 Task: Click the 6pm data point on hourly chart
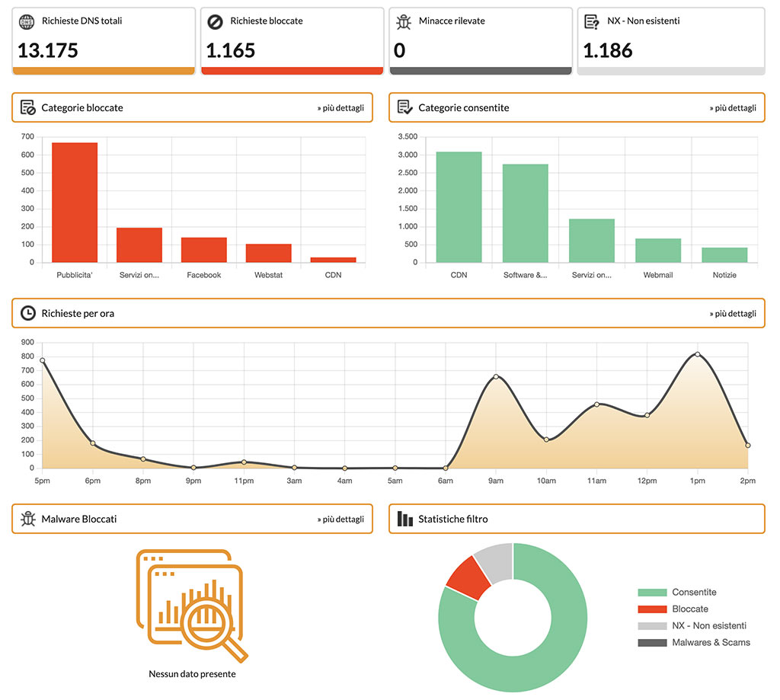(92, 443)
